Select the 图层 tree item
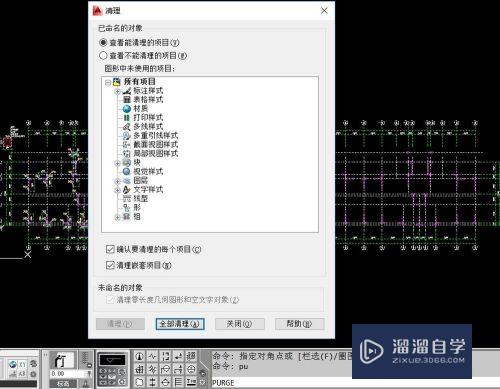The width and height of the screenshot is (500, 389). pyautogui.click(x=140, y=180)
